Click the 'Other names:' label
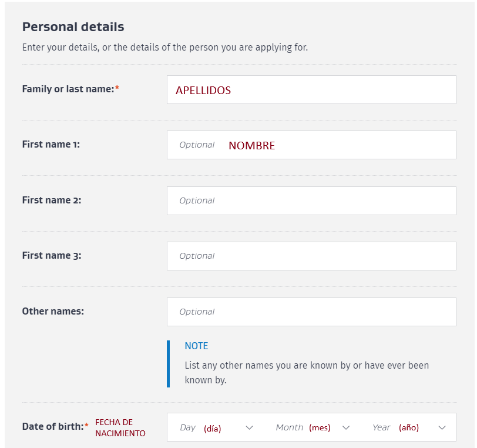Screen dimensions: 477x448 click(53, 311)
